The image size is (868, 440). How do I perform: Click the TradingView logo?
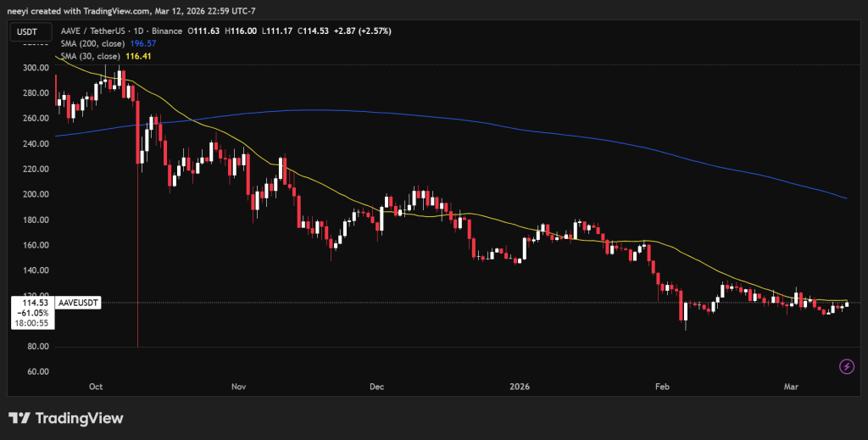66,418
